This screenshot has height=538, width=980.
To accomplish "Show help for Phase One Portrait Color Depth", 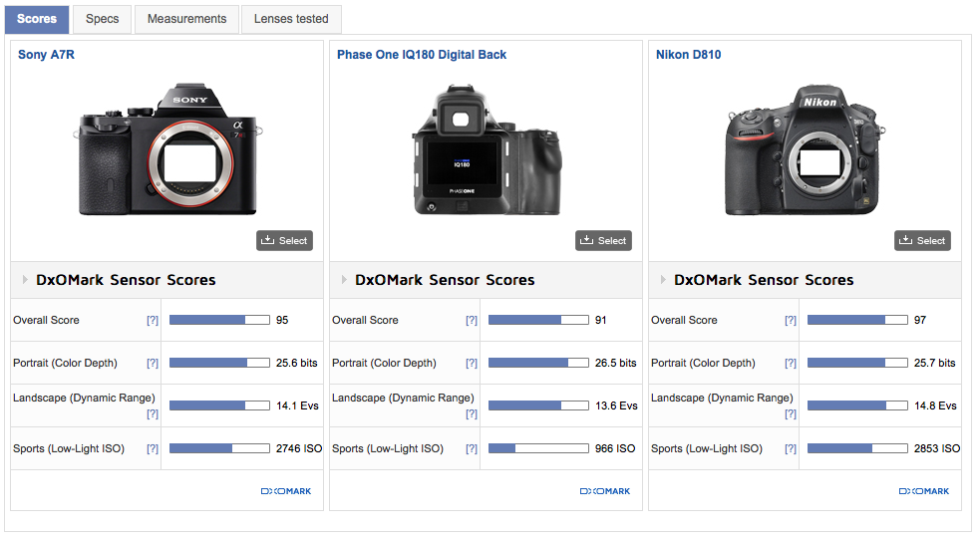I will tap(472, 363).
